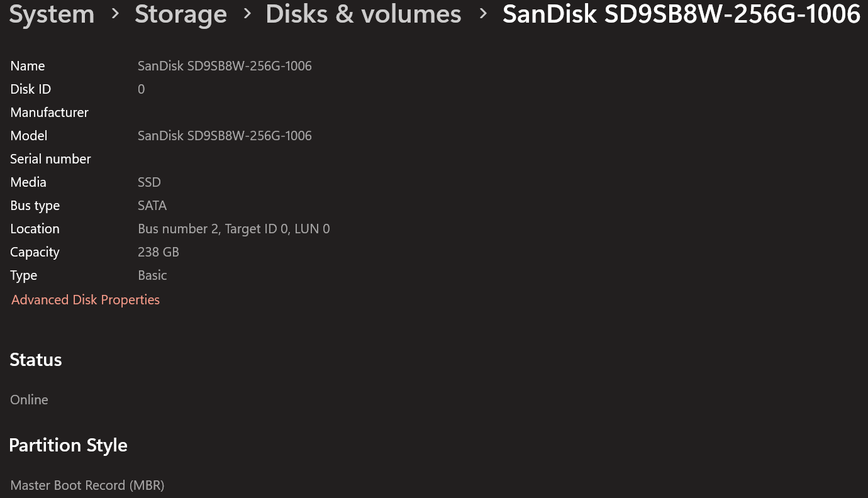The image size is (868, 498).
Task: Click chevron between System and Storage
Action: pyautogui.click(x=114, y=14)
